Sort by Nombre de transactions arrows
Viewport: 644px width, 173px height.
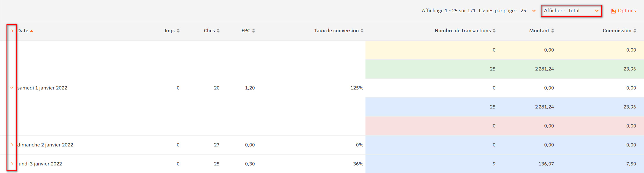coord(494,31)
